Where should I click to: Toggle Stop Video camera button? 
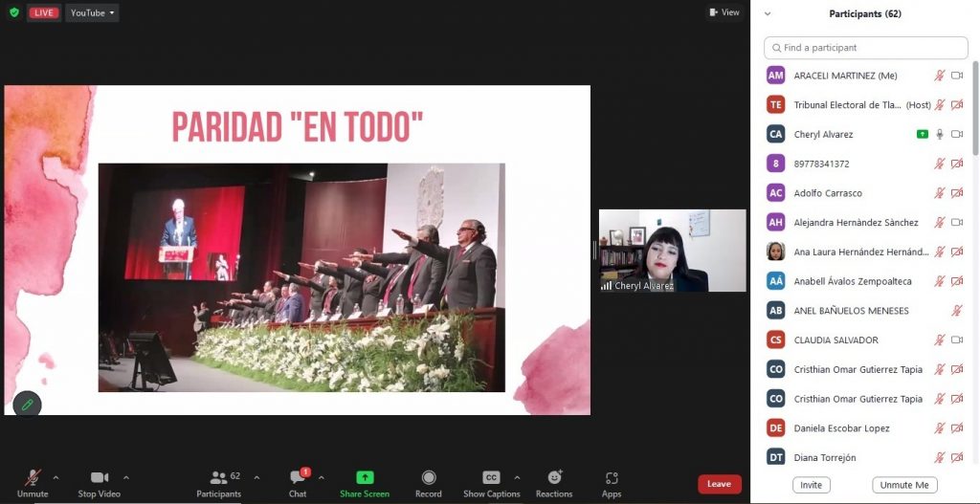(100, 477)
